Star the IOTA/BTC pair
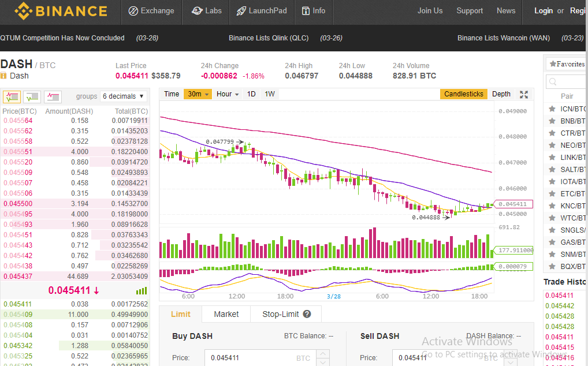 pos(552,182)
